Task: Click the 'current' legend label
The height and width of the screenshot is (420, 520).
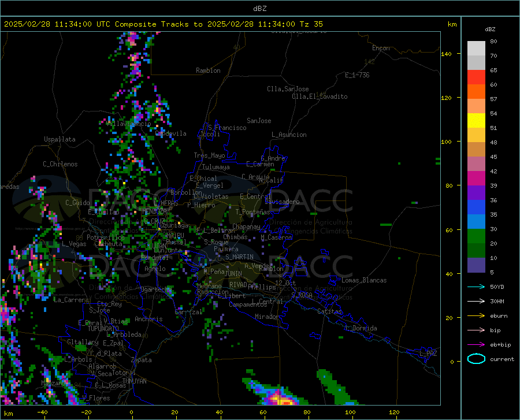Action: [502, 359]
